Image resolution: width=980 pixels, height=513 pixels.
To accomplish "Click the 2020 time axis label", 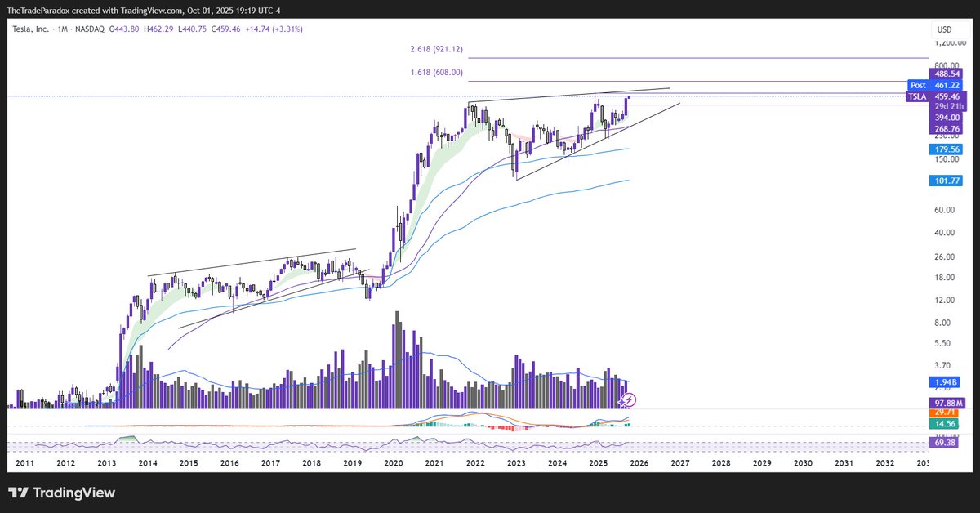I will pyautogui.click(x=394, y=463).
